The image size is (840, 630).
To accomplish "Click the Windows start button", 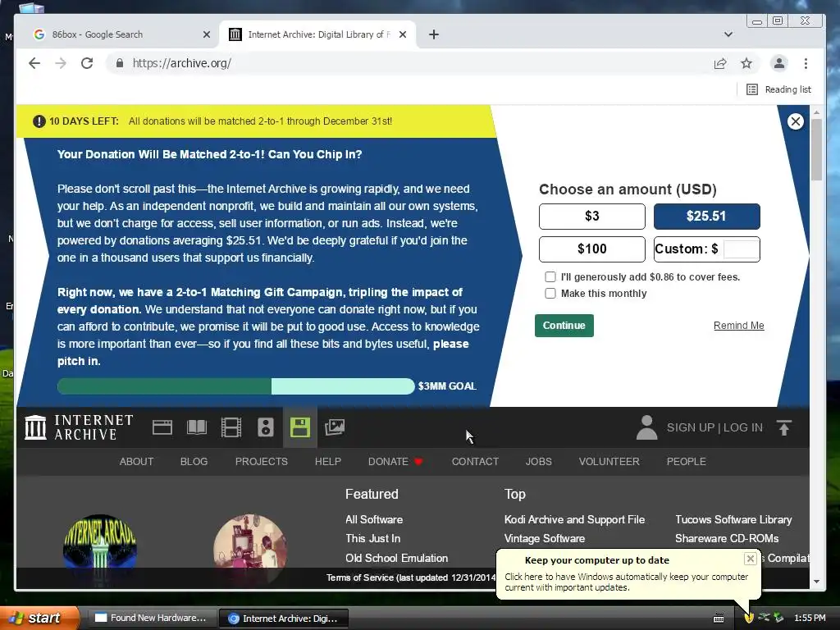I will click(x=39, y=618).
